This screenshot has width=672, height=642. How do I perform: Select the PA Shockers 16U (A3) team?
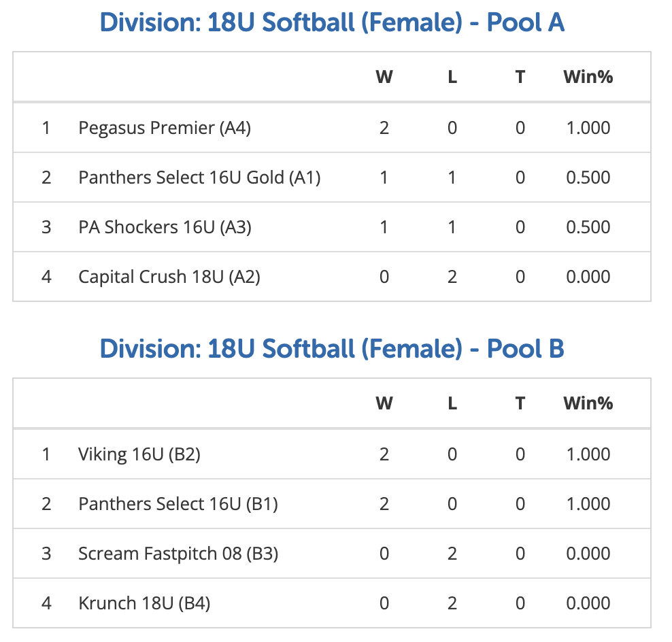click(165, 227)
